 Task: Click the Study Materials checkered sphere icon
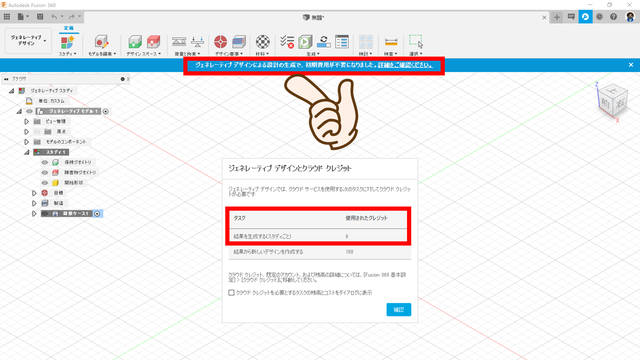262,42
